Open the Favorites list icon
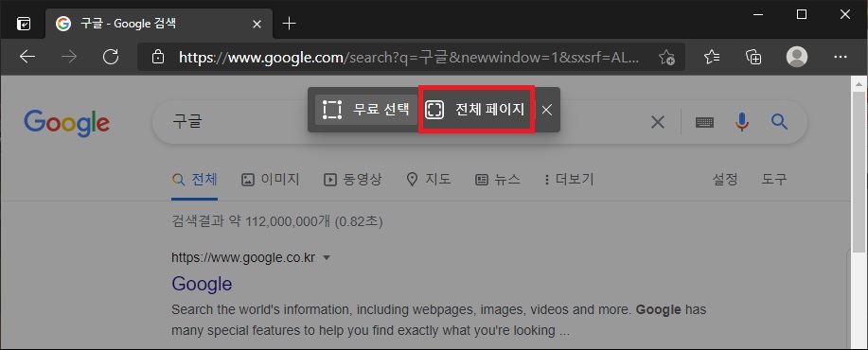Viewport: 868px width, 350px height. tap(712, 57)
